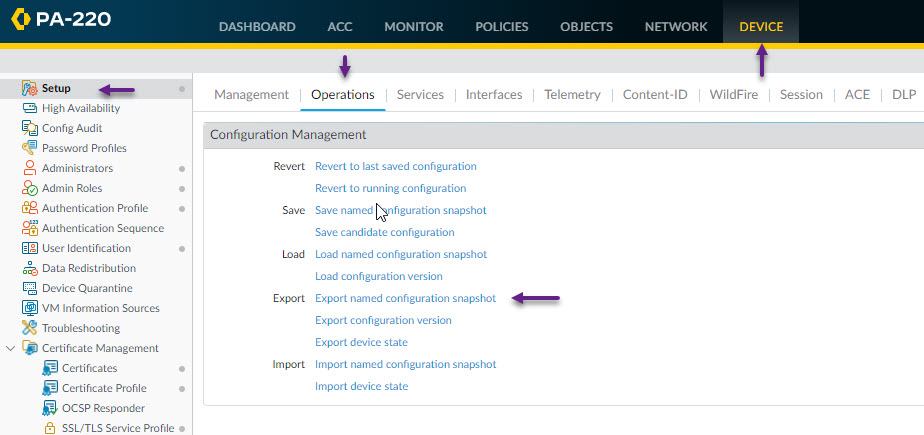Click Revert to last saved configuration
The height and width of the screenshot is (435, 924).
click(396, 166)
